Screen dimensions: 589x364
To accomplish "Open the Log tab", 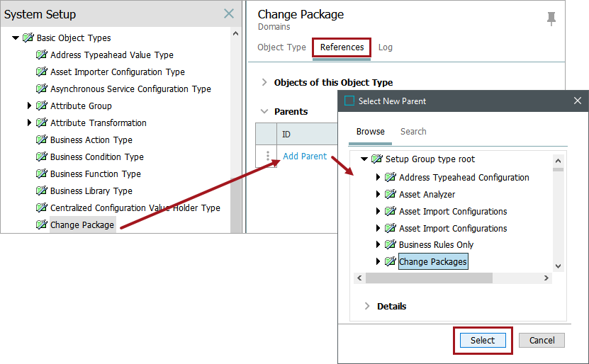I will [386, 47].
